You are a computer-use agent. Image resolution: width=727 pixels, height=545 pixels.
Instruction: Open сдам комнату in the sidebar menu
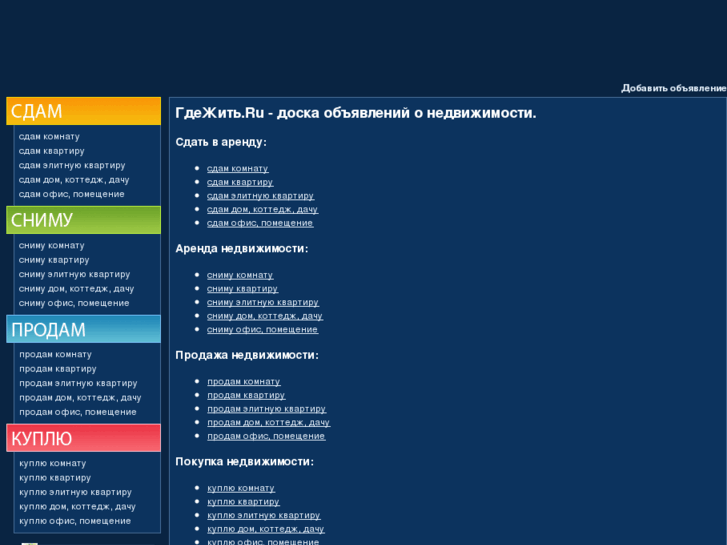click(x=49, y=136)
